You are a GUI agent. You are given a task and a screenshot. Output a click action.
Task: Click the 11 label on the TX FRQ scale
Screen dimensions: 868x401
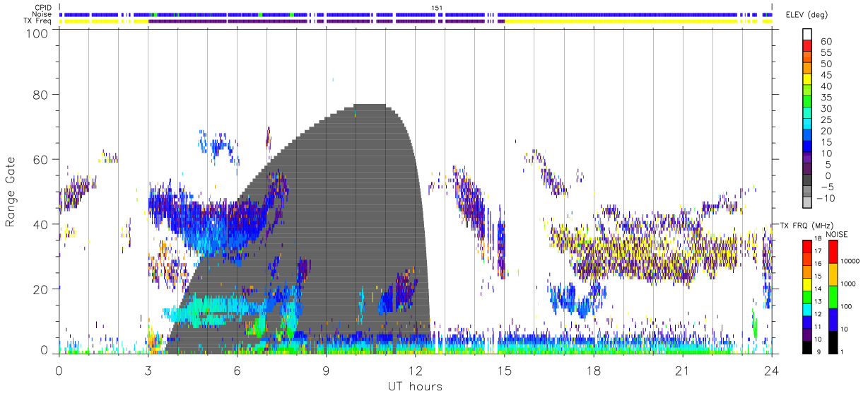pyautogui.click(x=818, y=327)
